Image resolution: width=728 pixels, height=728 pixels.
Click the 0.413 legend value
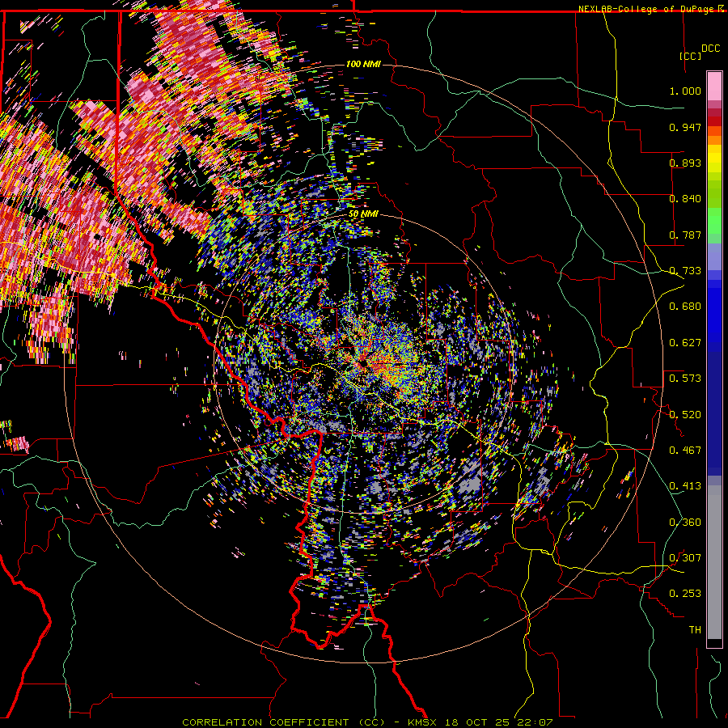coord(685,486)
